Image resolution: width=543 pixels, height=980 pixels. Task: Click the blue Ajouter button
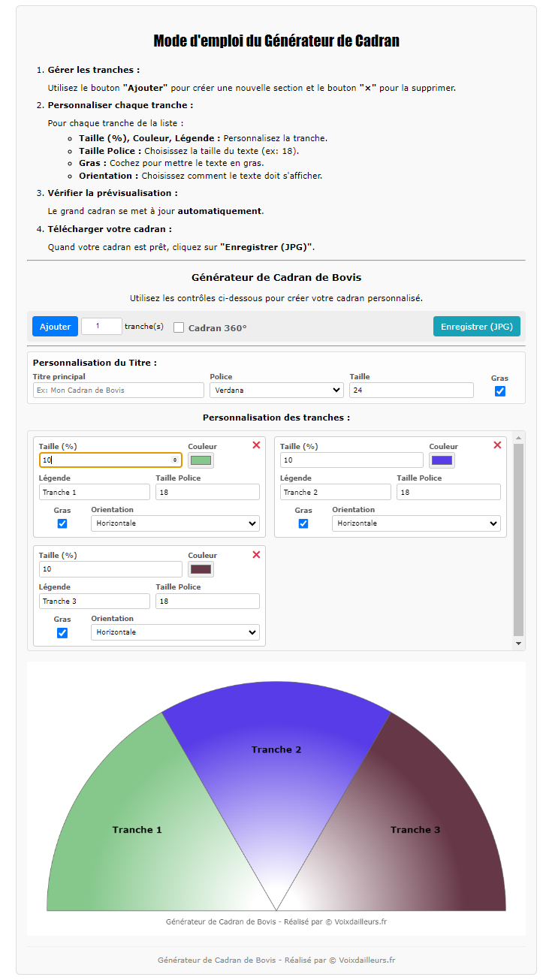pyautogui.click(x=55, y=327)
